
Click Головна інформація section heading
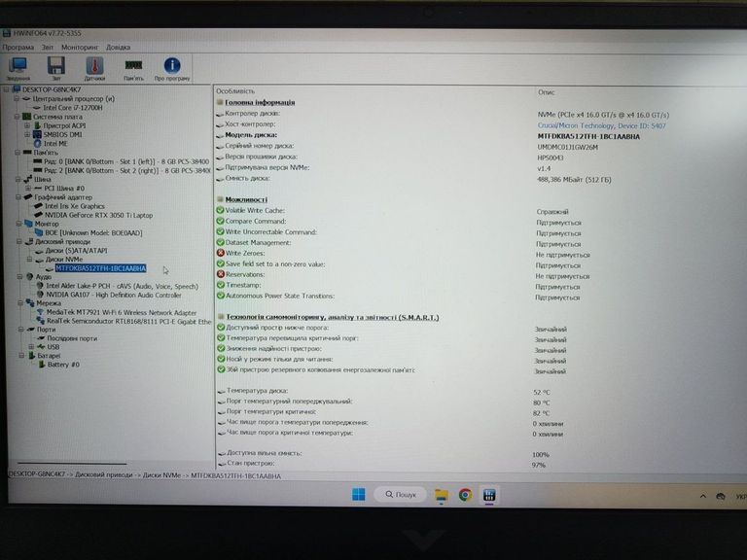coord(260,102)
